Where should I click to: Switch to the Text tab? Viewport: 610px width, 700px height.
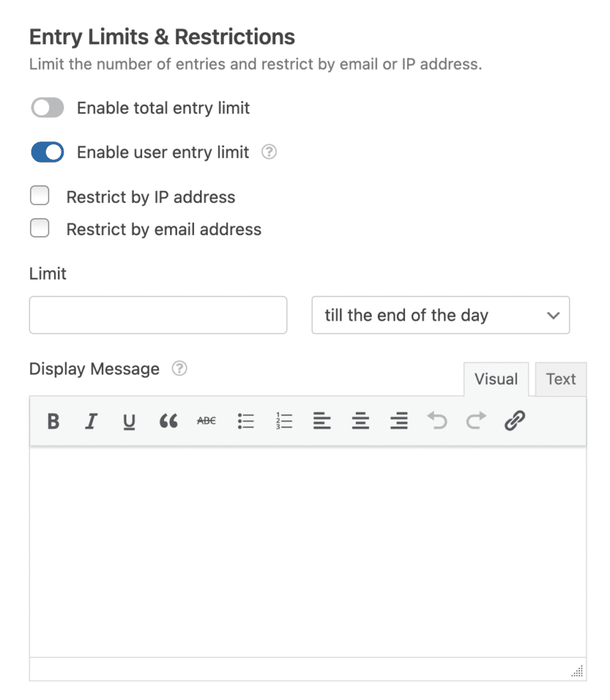click(x=560, y=379)
